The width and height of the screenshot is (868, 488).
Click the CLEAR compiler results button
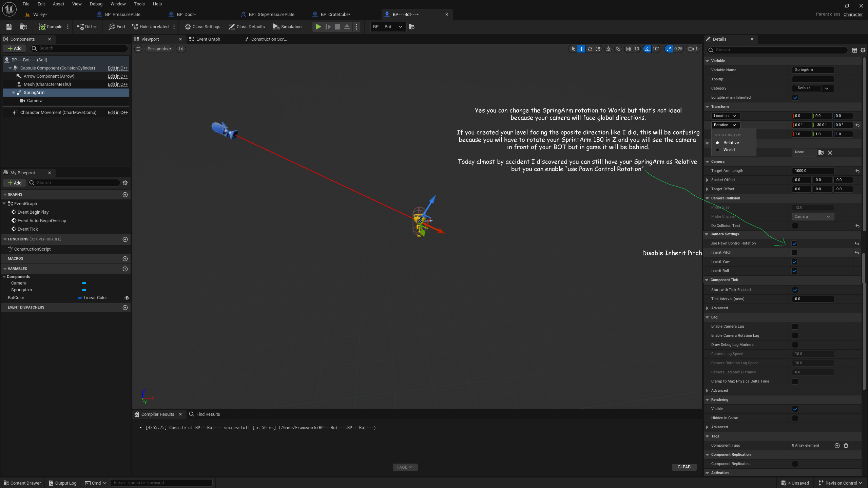pyautogui.click(x=684, y=467)
